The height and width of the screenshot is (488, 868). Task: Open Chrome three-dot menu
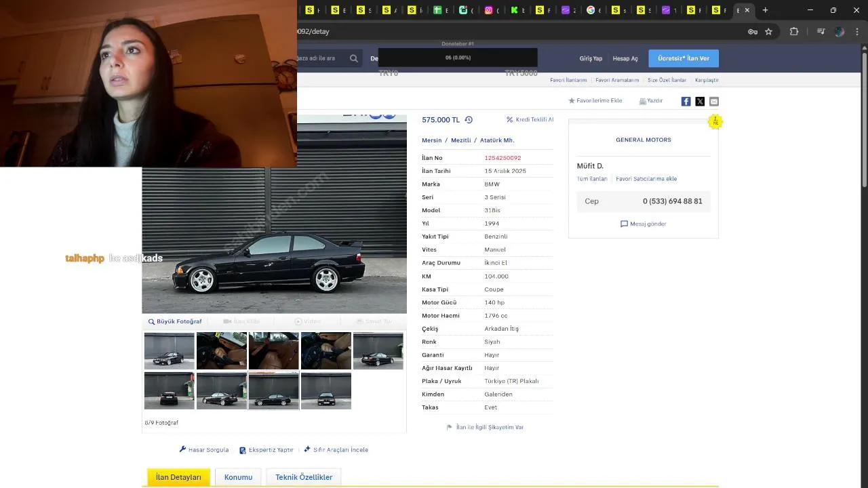[x=857, y=31]
